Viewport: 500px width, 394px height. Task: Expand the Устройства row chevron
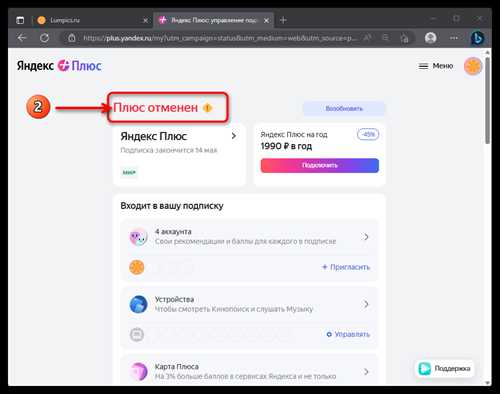pyautogui.click(x=366, y=304)
